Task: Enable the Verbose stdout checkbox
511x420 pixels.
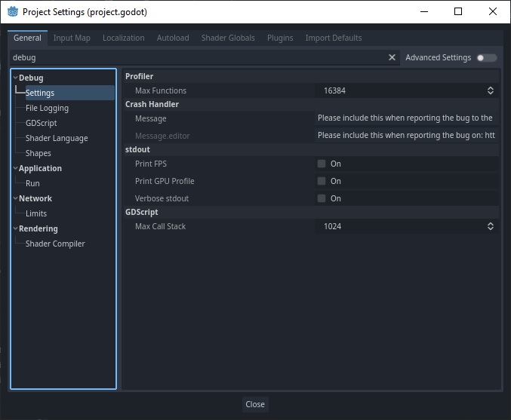Action: coord(322,198)
